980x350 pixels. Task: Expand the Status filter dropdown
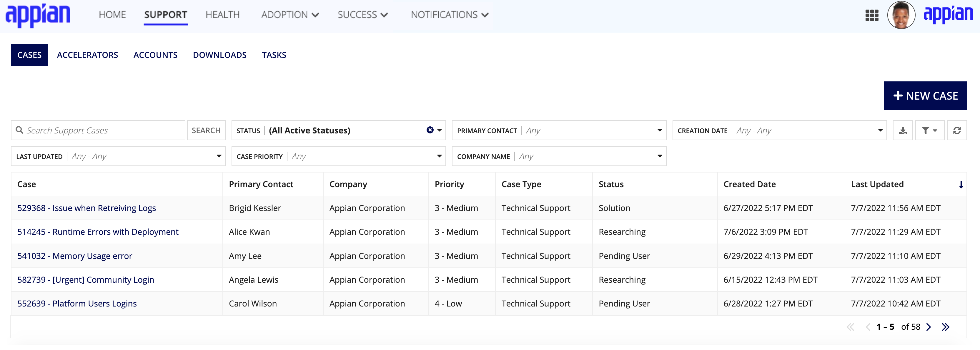click(440, 130)
